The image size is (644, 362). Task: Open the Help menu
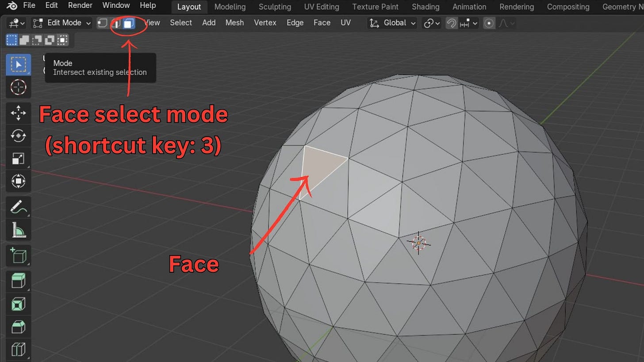[x=148, y=5]
